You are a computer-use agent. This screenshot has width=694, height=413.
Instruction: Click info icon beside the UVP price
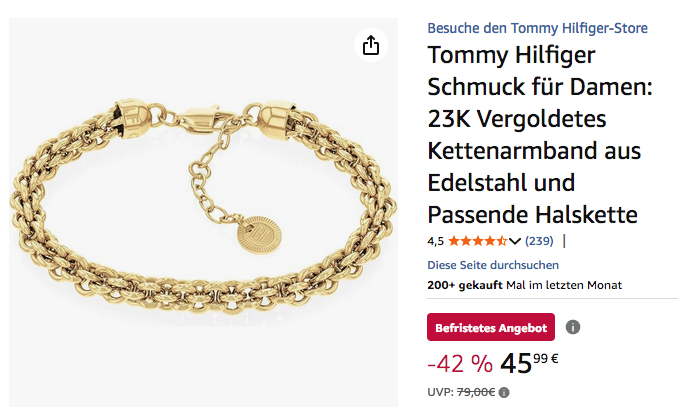click(504, 392)
